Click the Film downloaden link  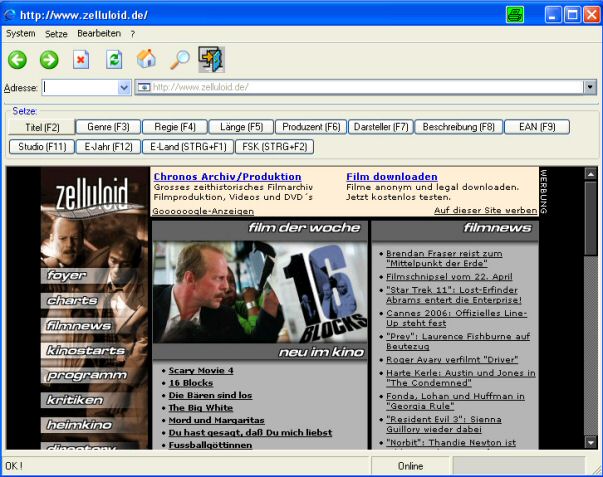391,177
